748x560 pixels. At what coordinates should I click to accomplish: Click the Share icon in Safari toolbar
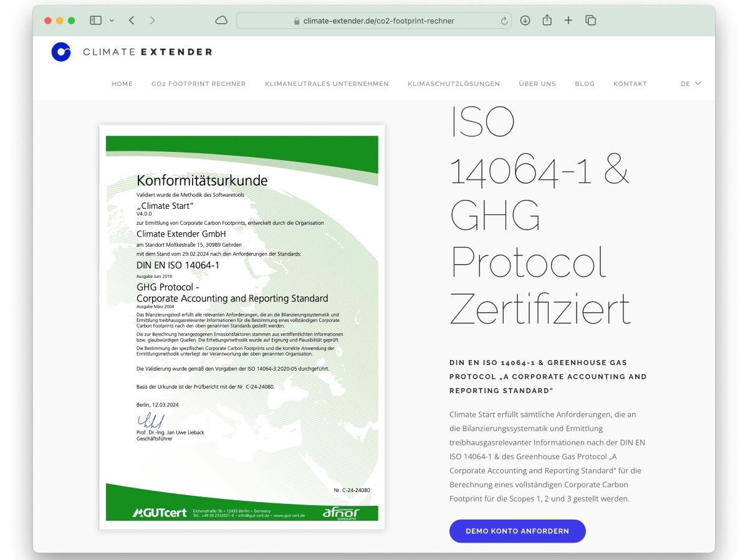[x=547, y=21]
